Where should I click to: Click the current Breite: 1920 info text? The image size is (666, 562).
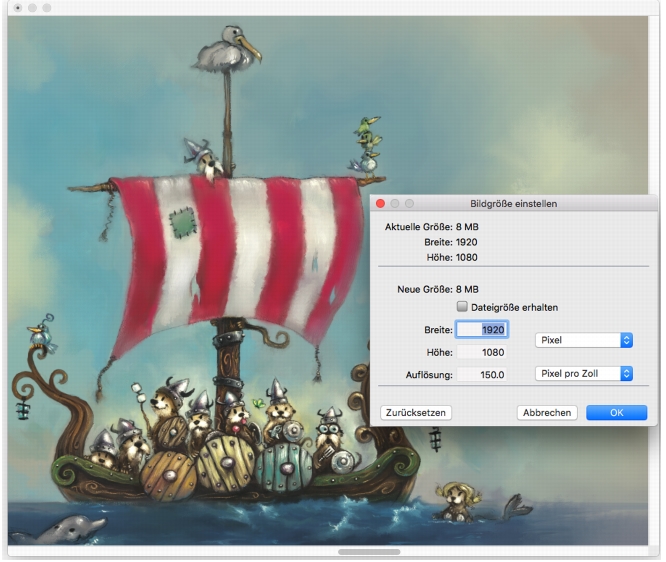pos(451,242)
